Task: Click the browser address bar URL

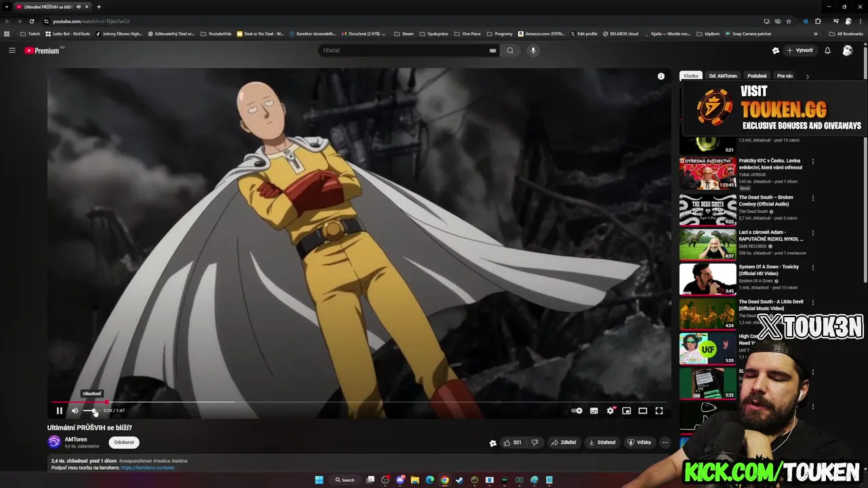Action: coord(91,21)
